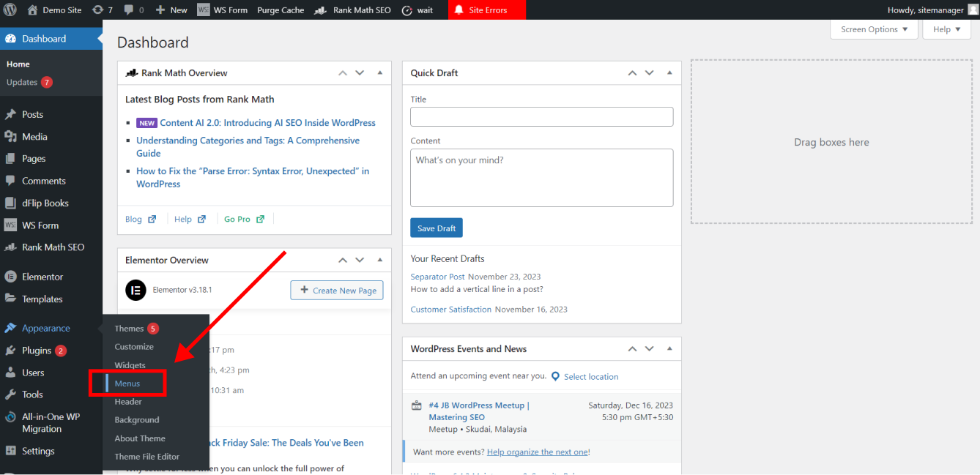Collapse the Rank Math Overview panel
This screenshot has height=475, width=980.
pos(379,73)
